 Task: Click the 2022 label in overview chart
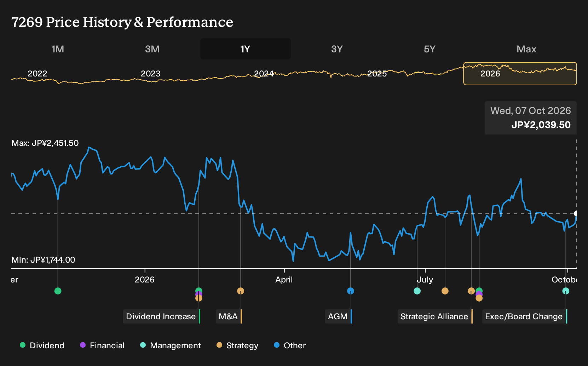point(37,74)
